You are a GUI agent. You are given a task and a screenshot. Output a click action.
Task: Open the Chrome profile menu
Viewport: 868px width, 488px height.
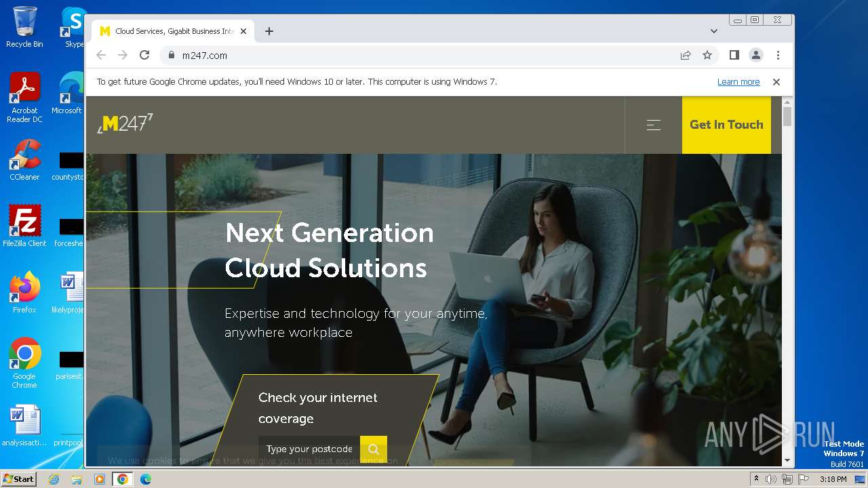coord(756,56)
